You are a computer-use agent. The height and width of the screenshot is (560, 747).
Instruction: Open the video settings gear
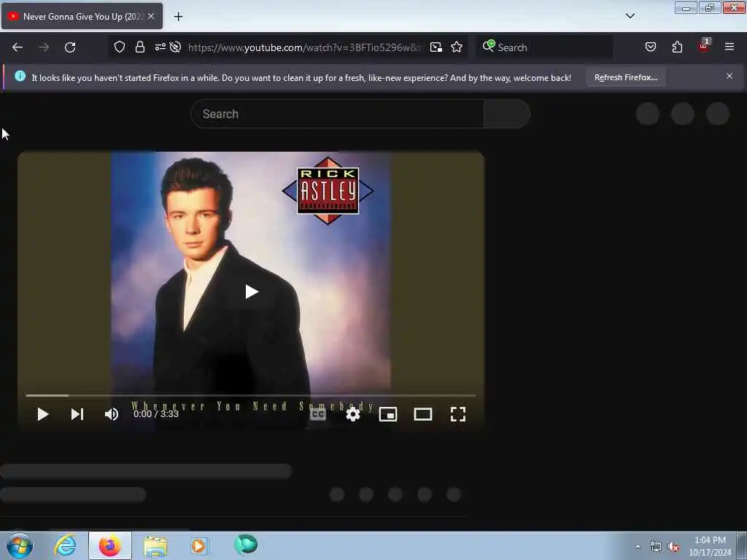352,414
